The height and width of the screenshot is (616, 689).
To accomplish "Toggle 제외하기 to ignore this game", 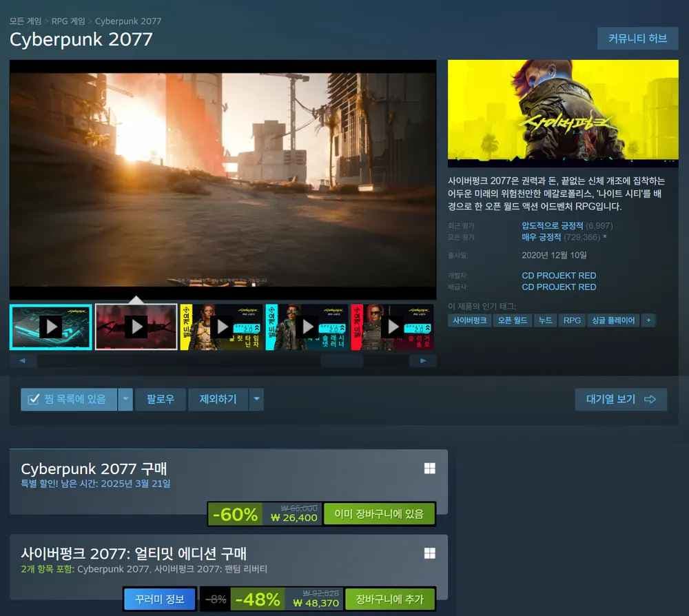I will [218, 399].
